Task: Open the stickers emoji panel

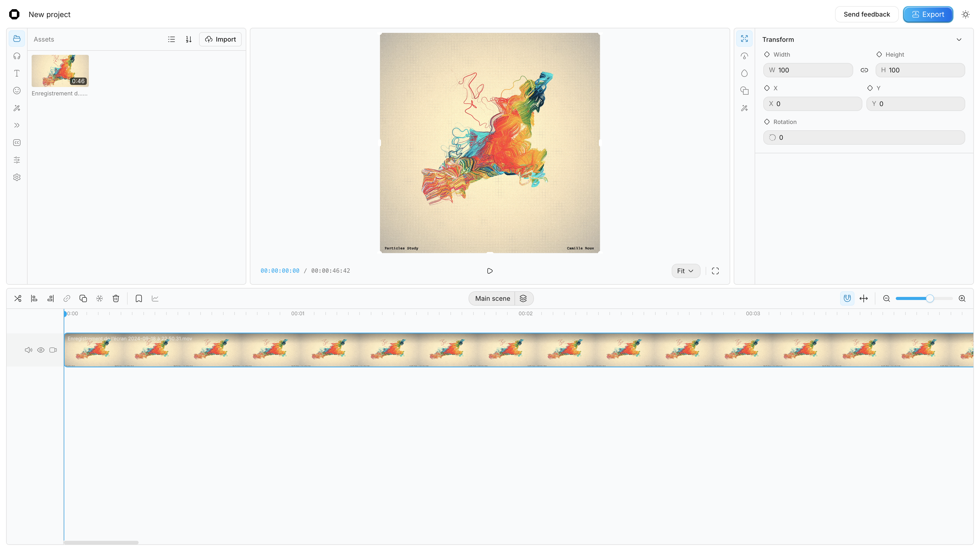Action: [x=17, y=91]
